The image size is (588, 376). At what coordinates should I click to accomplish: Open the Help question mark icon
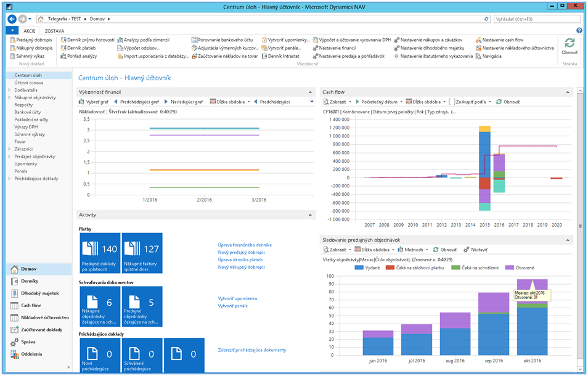pos(579,31)
